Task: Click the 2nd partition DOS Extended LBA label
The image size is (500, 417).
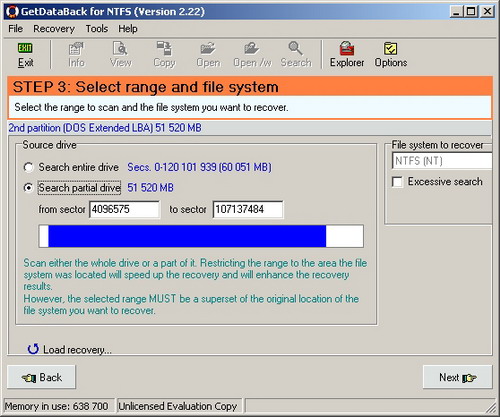Action: 105,128
